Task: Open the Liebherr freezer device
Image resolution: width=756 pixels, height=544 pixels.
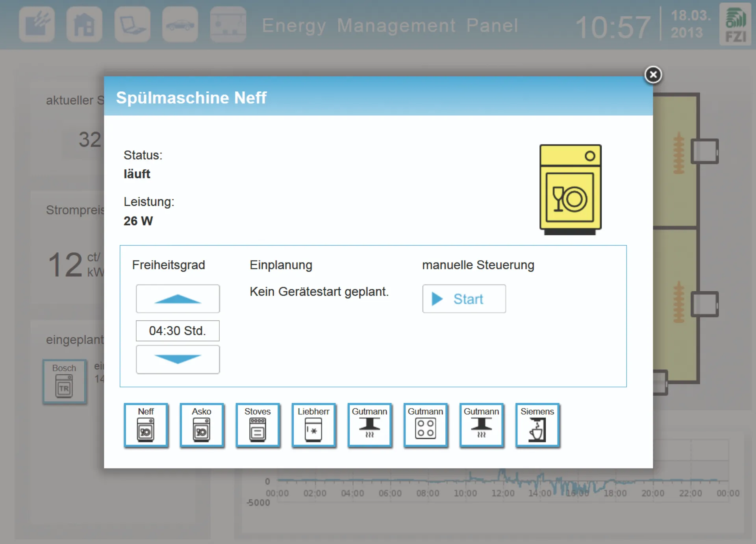Action: coord(313,425)
